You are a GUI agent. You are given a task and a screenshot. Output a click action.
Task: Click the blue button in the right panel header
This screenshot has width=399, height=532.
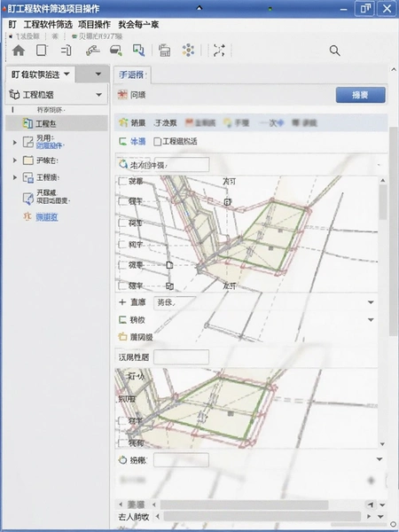pyautogui.click(x=361, y=95)
